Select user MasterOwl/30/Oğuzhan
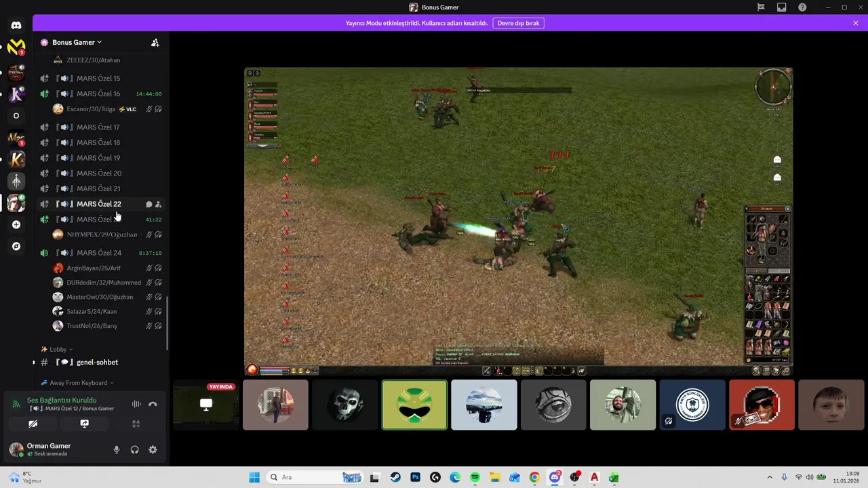 107,297
